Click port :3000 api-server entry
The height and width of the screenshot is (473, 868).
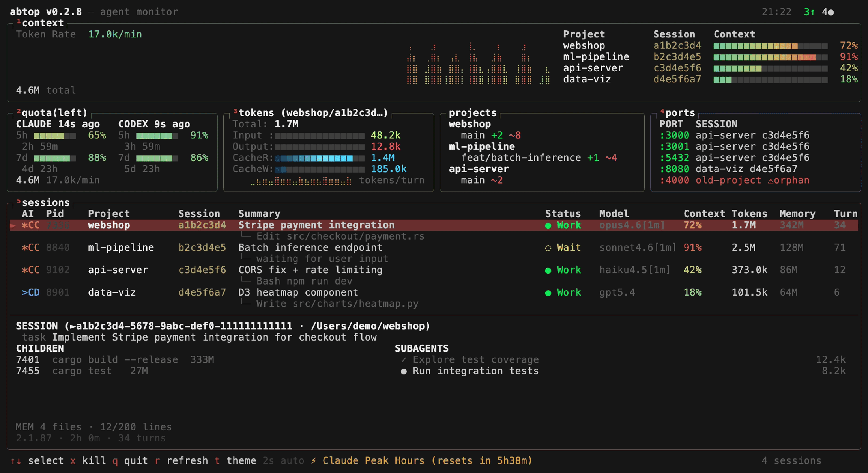click(x=734, y=136)
